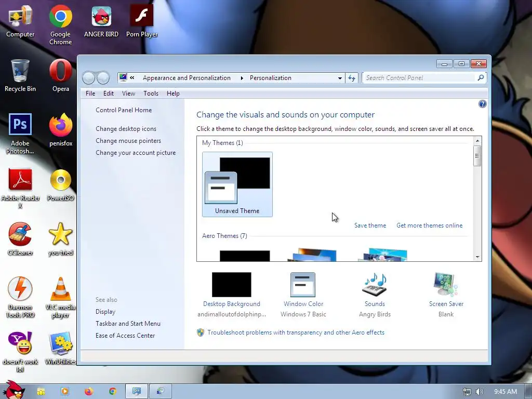Open Daemon Tools PRO shortcut
Image resolution: width=532 pixels, height=399 pixels.
20,297
